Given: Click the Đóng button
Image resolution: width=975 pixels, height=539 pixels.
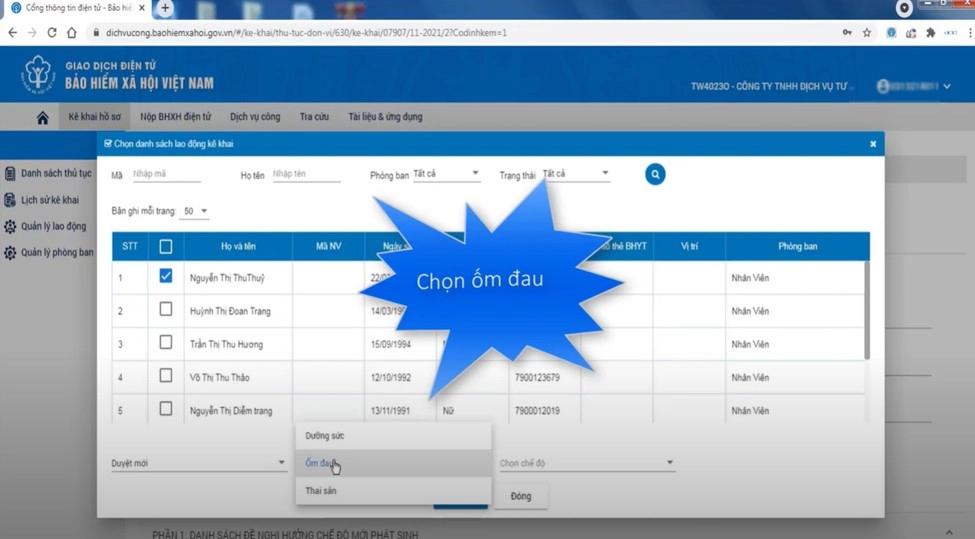Looking at the screenshot, I should pyautogui.click(x=521, y=496).
